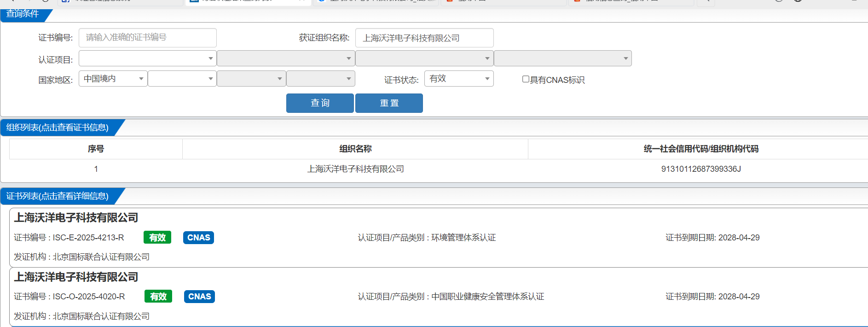Open the third 认证项目 dropdown

coord(424,58)
